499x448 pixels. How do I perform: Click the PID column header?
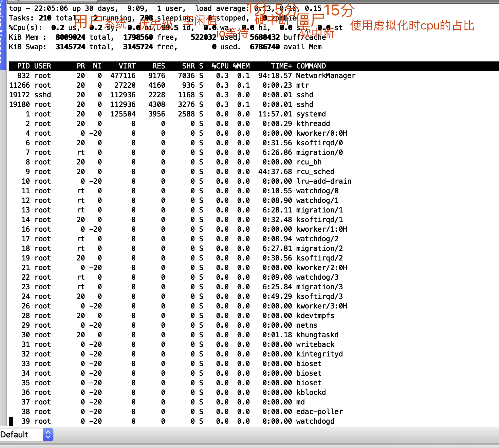pos(24,66)
